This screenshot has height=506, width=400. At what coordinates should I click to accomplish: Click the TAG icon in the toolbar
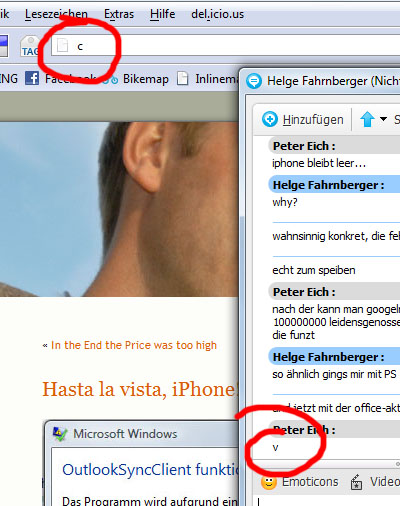(x=29, y=47)
